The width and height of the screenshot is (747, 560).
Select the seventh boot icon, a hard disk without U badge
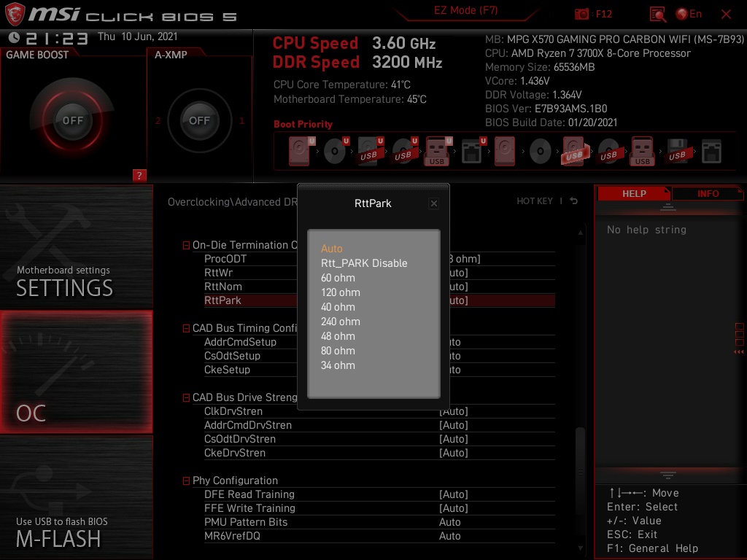[x=505, y=152]
